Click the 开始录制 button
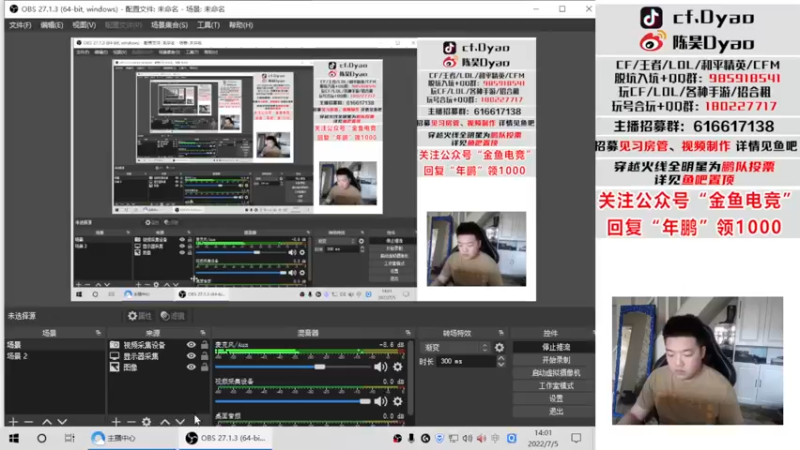The image size is (800, 450). pos(555,360)
